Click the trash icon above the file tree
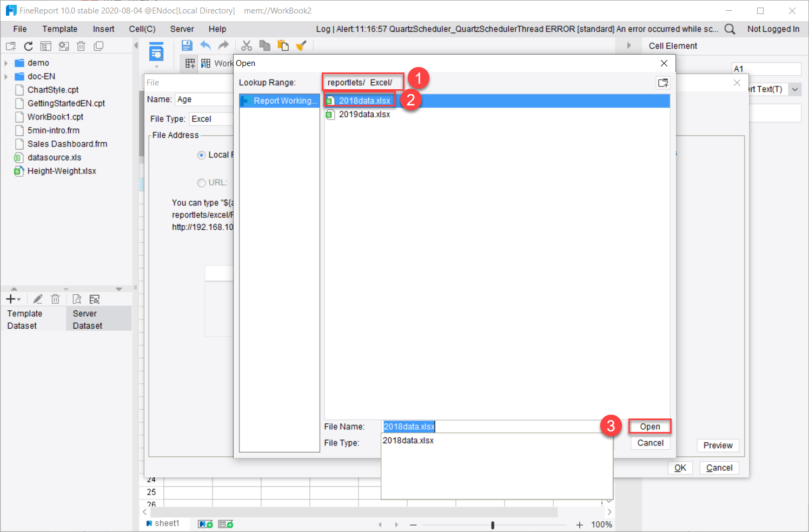Image resolution: width=809 pixels, height=532 pixels. click(81, 46)
